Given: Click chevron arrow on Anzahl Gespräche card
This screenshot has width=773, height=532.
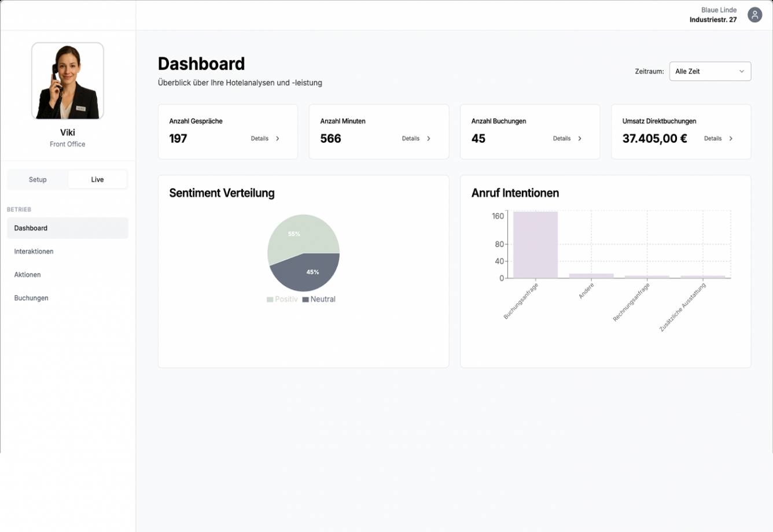Looking at the screenshot, I should click(278, 139).
